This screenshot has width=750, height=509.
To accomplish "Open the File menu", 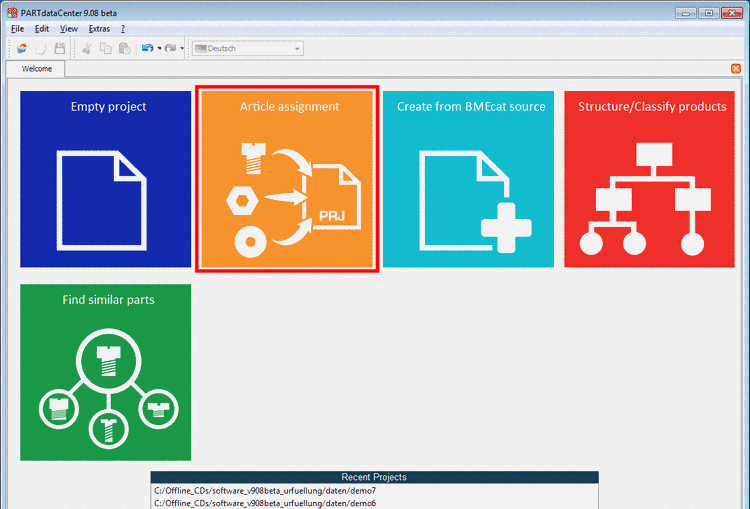I will point(17,29).
